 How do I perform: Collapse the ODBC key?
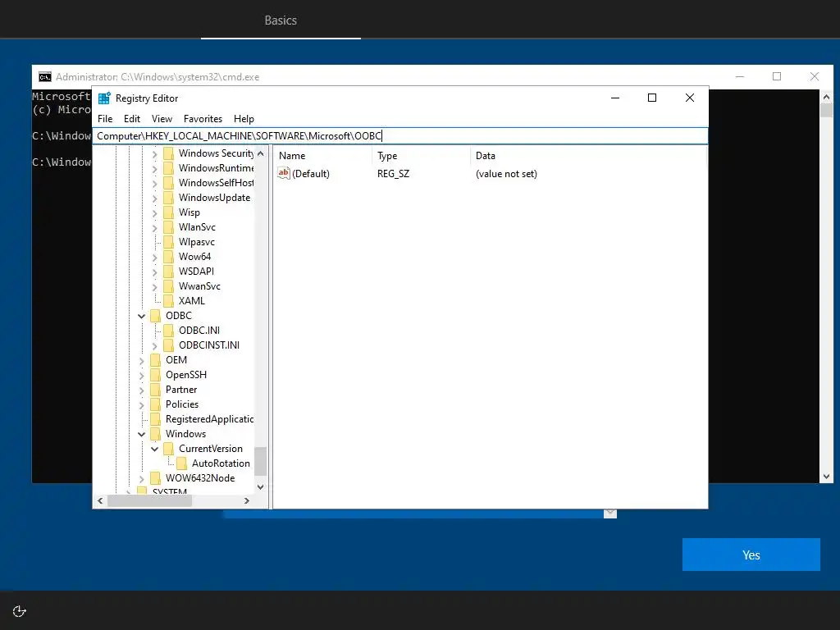tap(141, 316)
